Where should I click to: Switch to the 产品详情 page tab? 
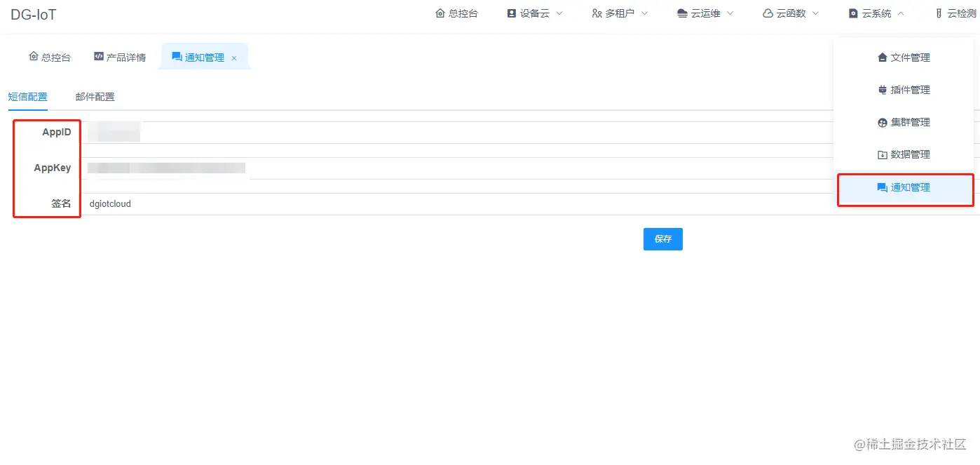click(120, 58)
